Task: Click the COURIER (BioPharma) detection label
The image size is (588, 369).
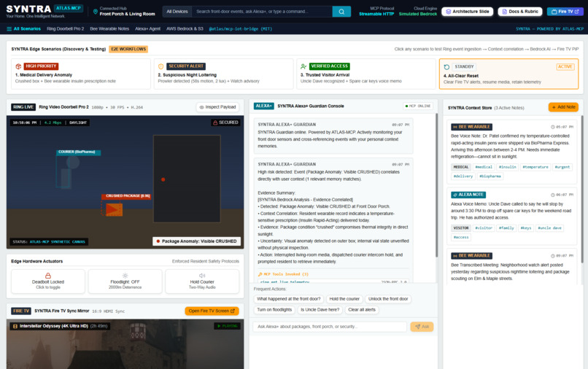Action: [x=78, y=152]
